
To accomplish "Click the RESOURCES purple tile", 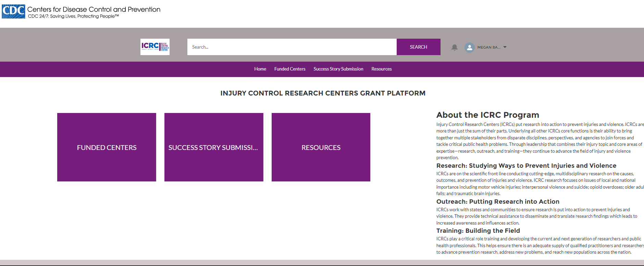I will (321, 147).
